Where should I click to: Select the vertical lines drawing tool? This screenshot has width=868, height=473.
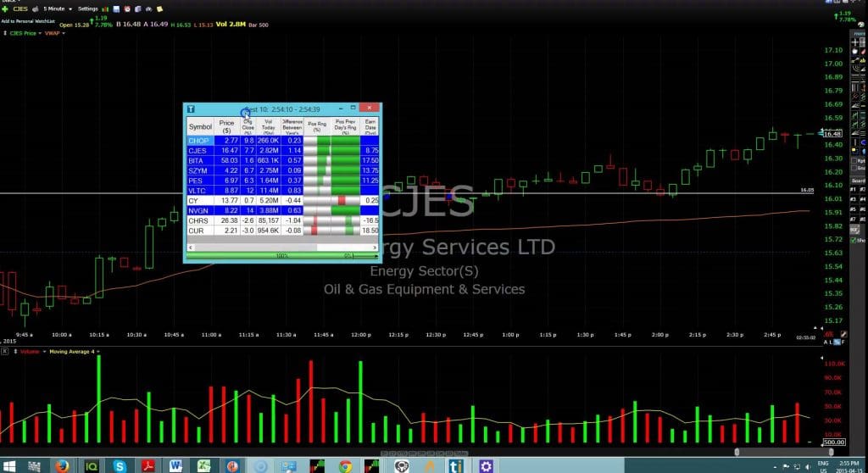click(x=855, y=87)
